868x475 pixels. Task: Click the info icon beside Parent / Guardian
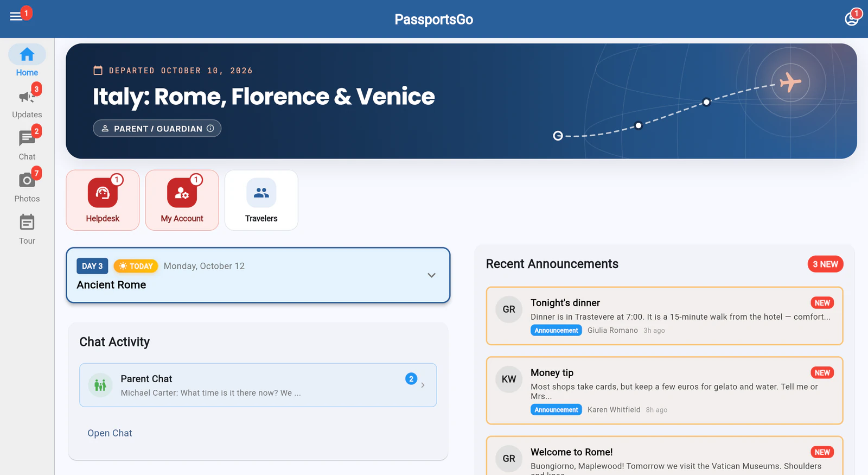[x=210, y=129]
